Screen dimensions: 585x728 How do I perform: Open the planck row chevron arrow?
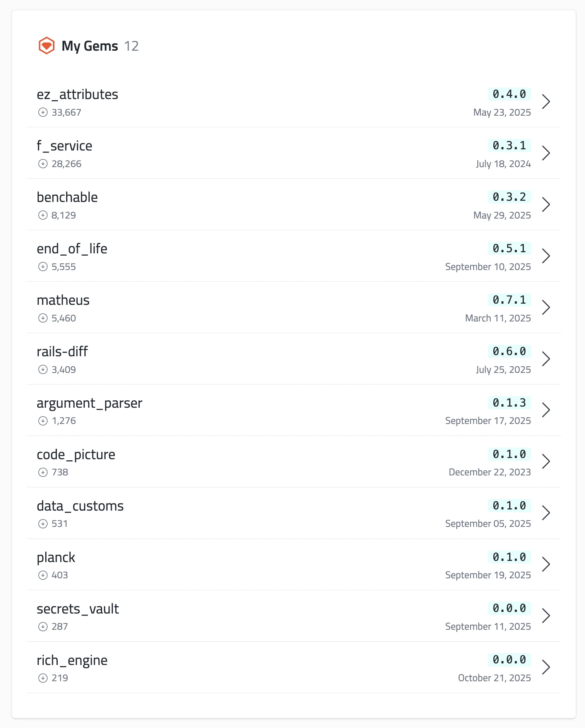pyautogui.click(x=546, y=564)
